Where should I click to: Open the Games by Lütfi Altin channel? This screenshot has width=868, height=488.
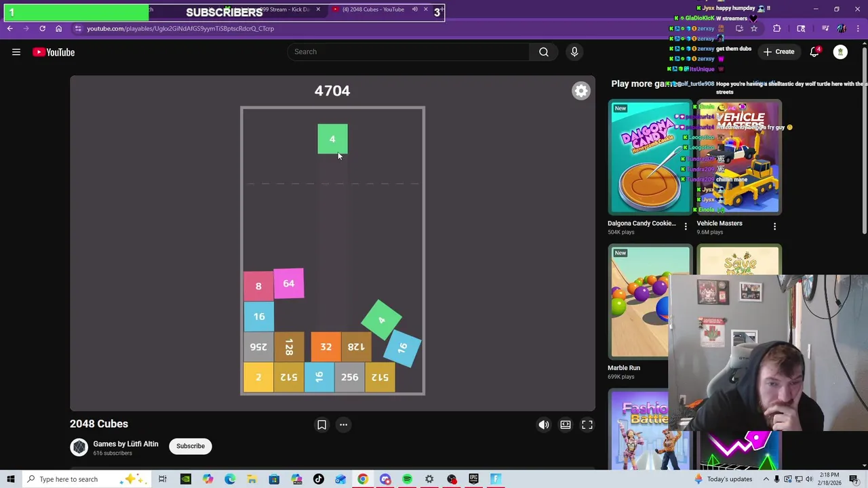[125, 444]
